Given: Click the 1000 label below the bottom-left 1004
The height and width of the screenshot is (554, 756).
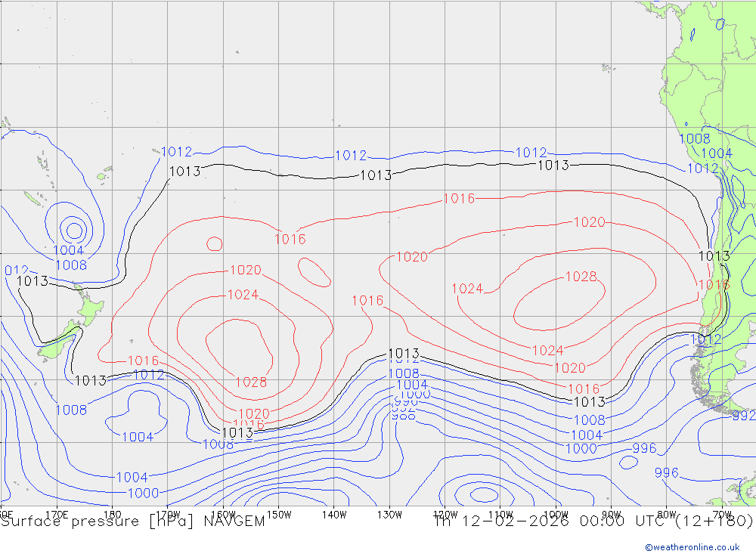Looking at the screenshot, I should tap(143, 494).
